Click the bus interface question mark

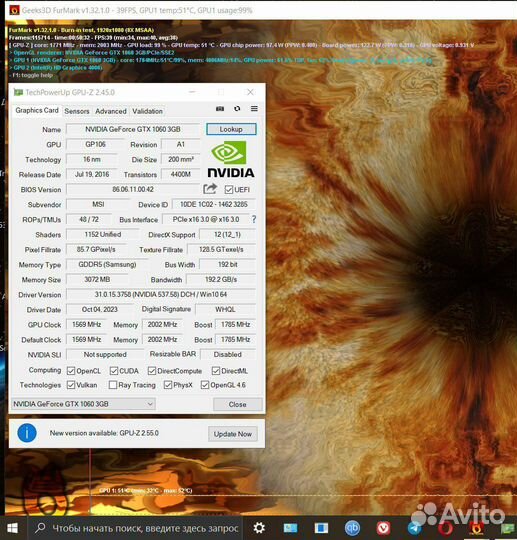coord(254,219)
